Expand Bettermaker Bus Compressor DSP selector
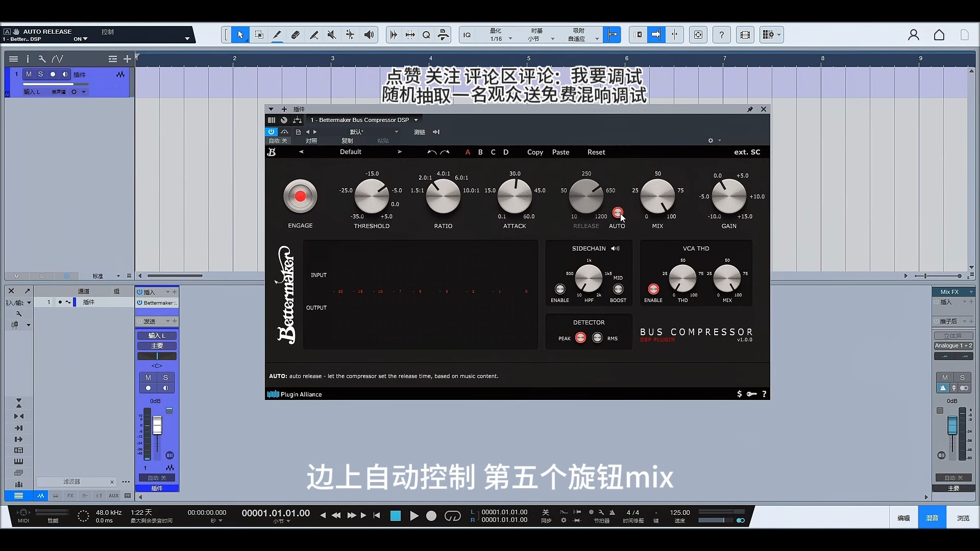This screenshot has width=980, height=551. [x=416, y=120]
